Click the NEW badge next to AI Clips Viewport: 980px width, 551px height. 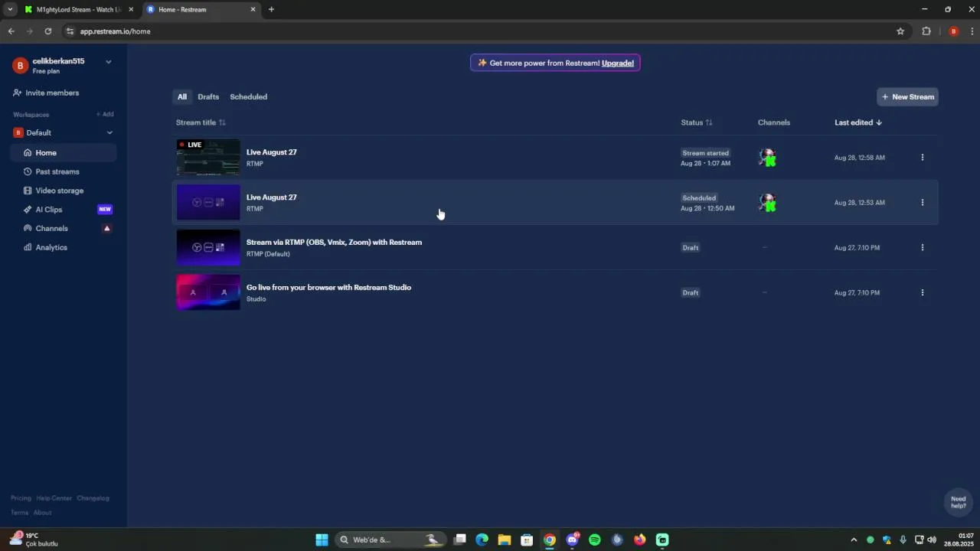point(105,210)
